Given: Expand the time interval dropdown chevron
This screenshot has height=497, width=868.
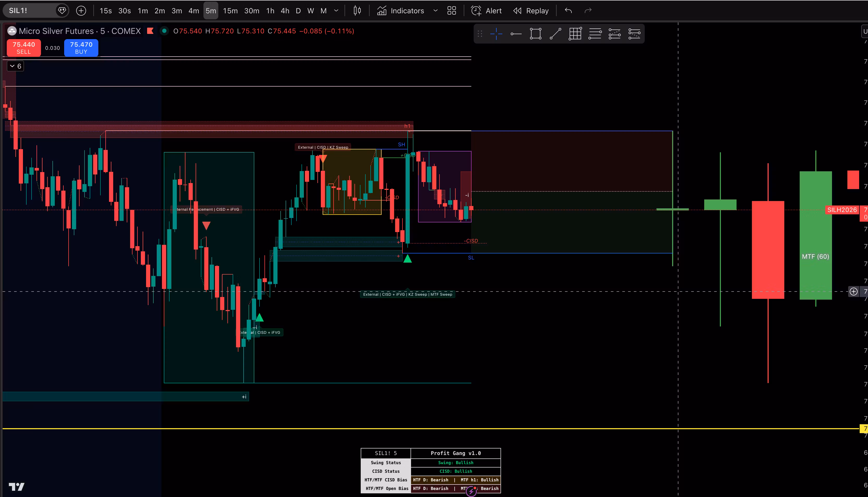Looking at the screenshot, I should tap(336, 11).
